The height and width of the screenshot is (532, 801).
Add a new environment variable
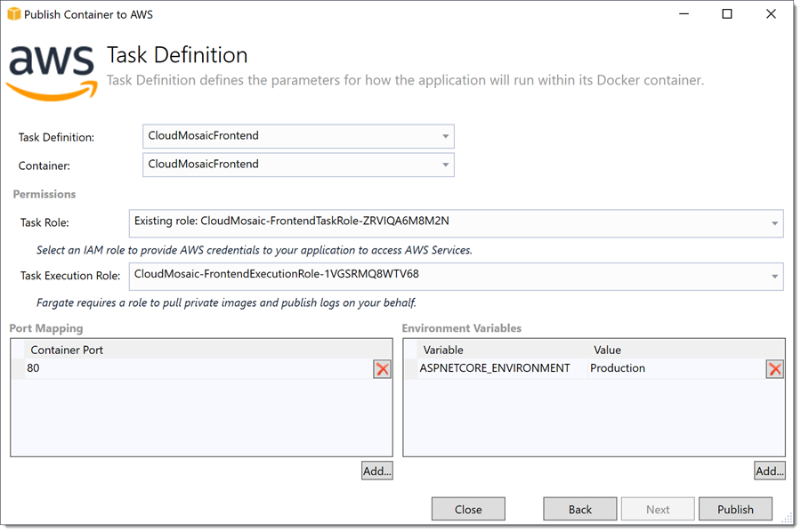coord(769,471)
